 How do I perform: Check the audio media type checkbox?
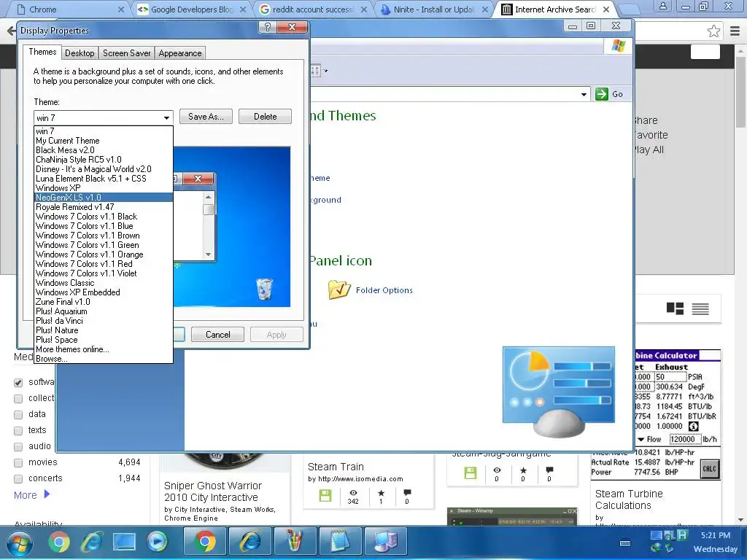tap(18, 447)
